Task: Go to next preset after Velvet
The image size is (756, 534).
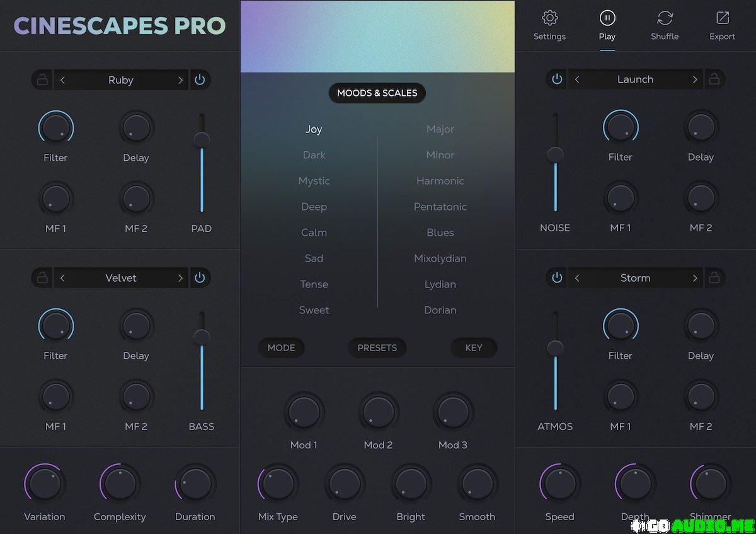Action: click(180, 278)
